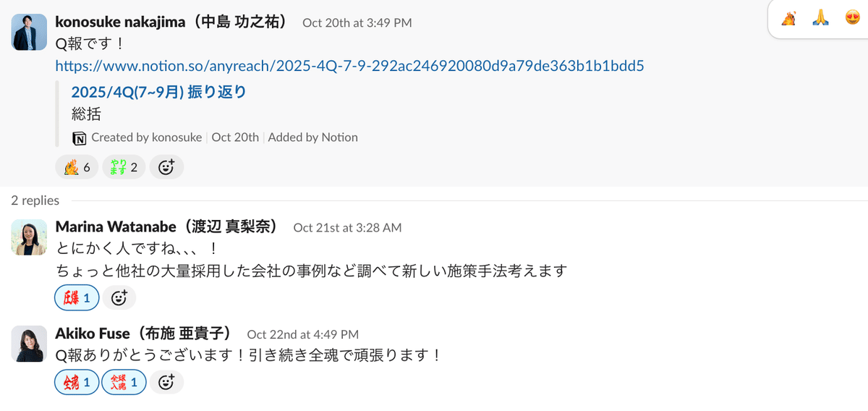Toggle the green やります reaction
The height and width of the screenshot is (411, 868).
click(124, 167)
